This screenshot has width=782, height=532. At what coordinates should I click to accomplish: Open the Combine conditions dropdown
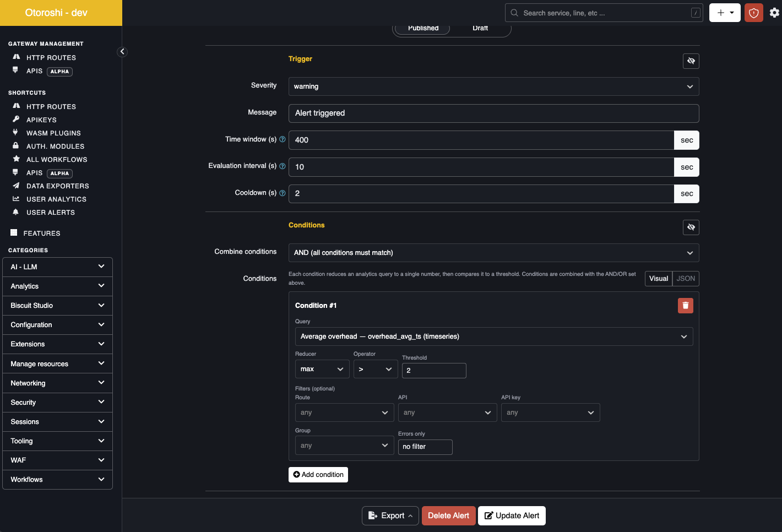click(x=494, y=253)
